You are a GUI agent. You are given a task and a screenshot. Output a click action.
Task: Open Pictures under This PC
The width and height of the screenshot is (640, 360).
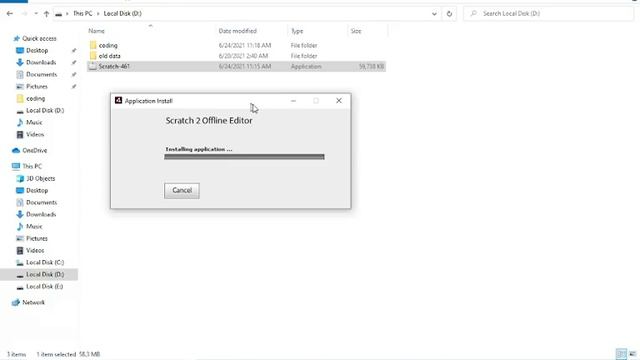[37, 238]
